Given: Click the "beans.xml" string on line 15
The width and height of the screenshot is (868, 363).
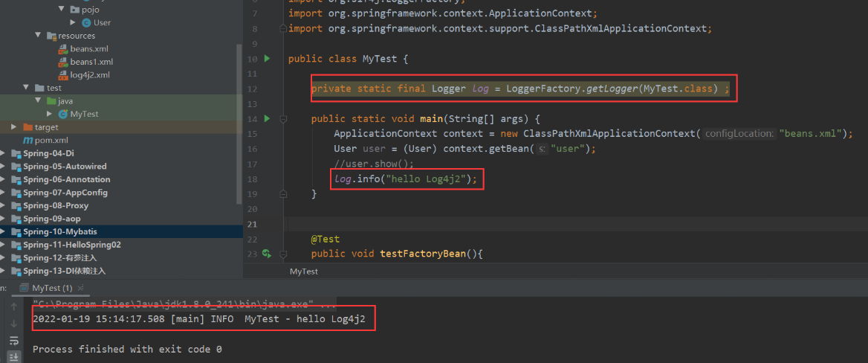Looking at the screenshot, I should tap(811, 134).
